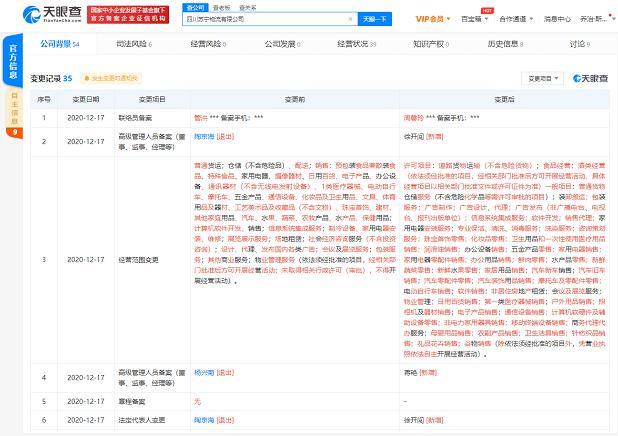Open the user account menu at top right
The height and width of the screenshot is (436, 618).
coord(596,19)
